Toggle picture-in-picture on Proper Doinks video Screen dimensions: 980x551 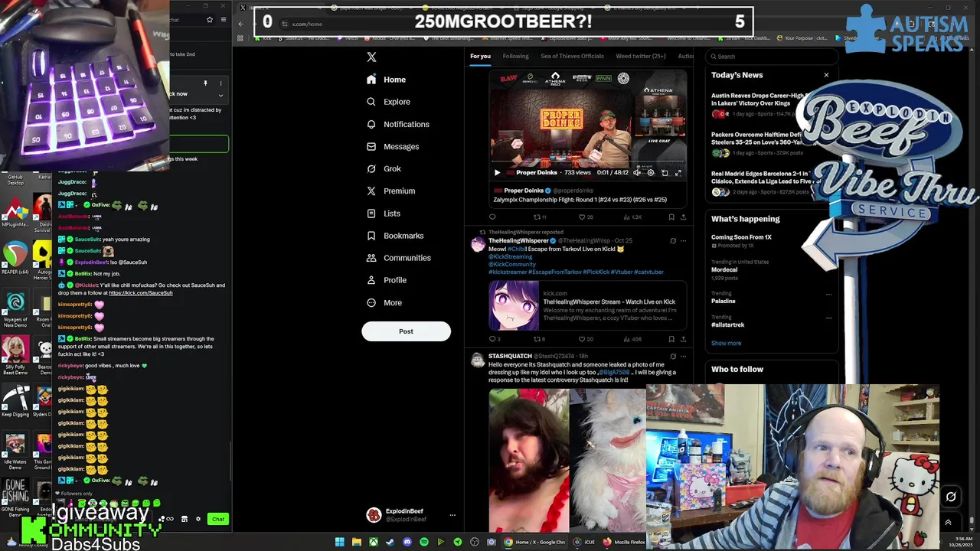tap(665, 173)
